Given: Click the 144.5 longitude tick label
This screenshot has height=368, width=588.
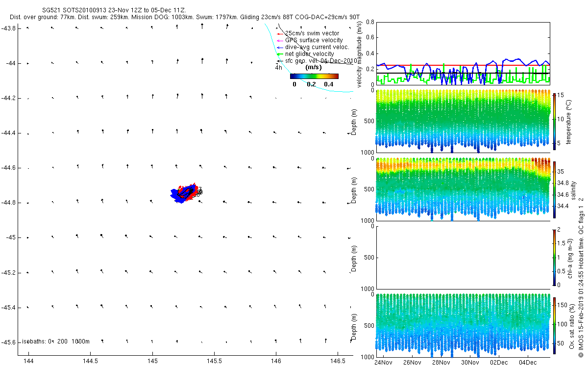Looking at the screenshot, I should [90, 361].
